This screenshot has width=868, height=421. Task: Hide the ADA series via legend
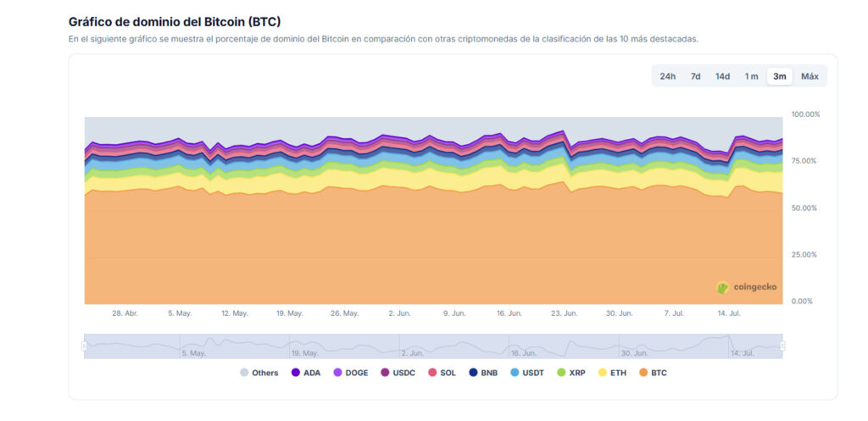(x=306, y=373)
